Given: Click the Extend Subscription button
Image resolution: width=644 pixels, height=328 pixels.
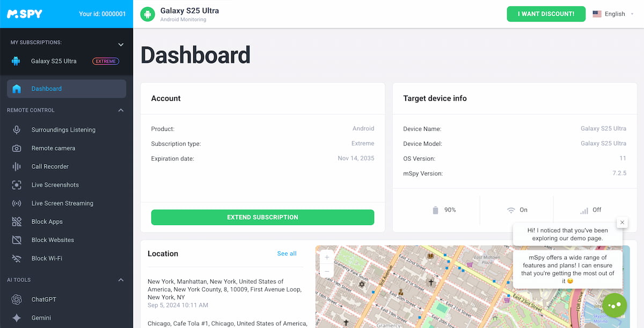Looking at the screenshot, I should (x=262, y=217).
